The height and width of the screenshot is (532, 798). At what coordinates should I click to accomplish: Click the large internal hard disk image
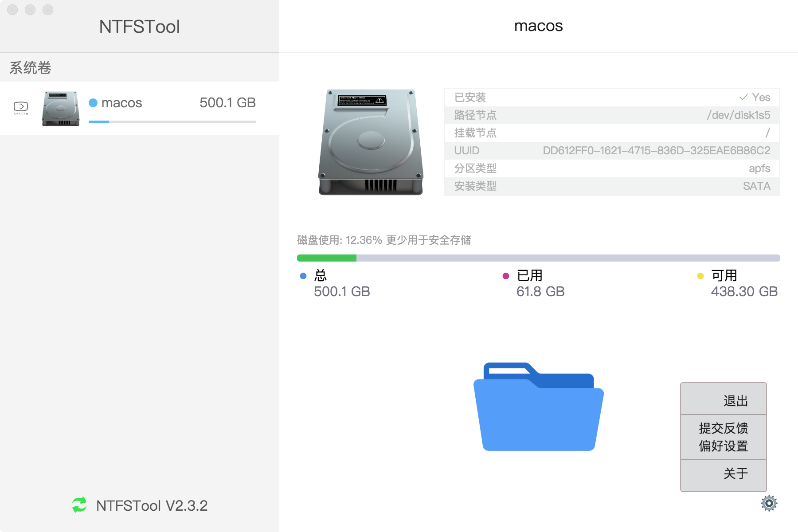coord(371,142)
